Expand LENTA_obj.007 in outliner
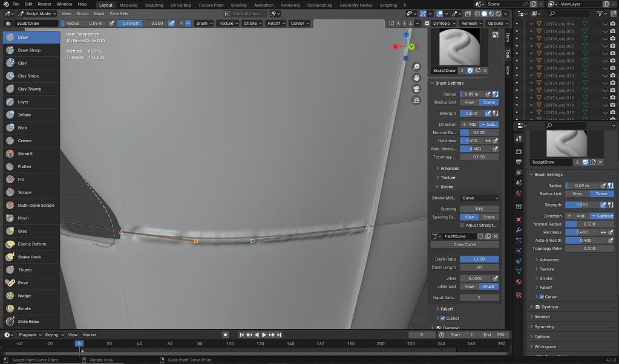 point(531,46)
